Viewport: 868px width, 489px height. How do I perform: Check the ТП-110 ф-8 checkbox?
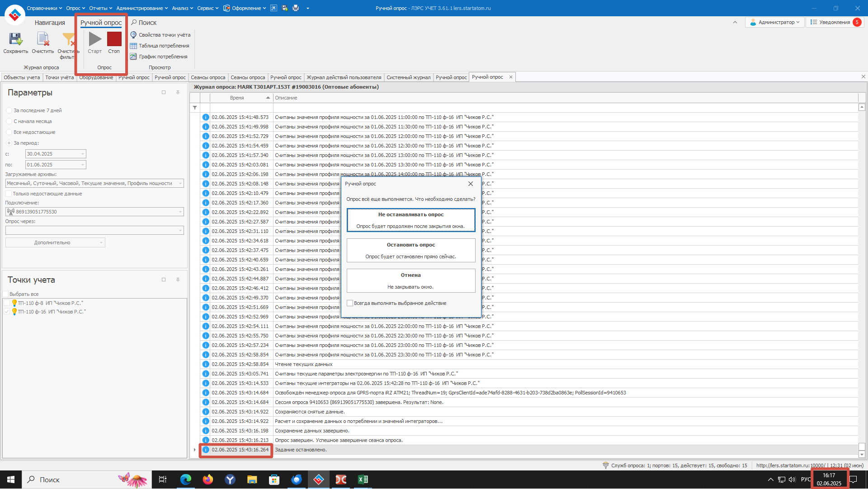[7, 303]
